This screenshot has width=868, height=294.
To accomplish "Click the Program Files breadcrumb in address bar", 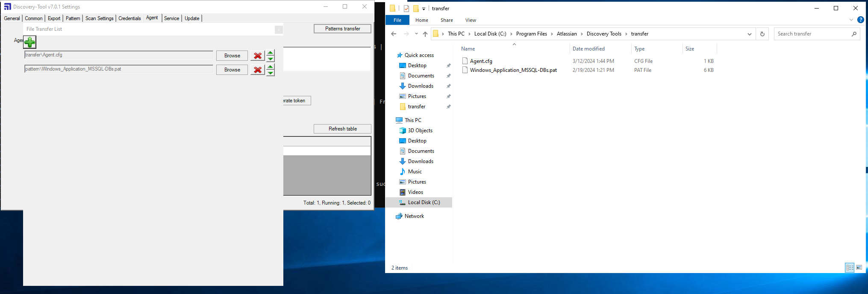I will click(531, 34).
